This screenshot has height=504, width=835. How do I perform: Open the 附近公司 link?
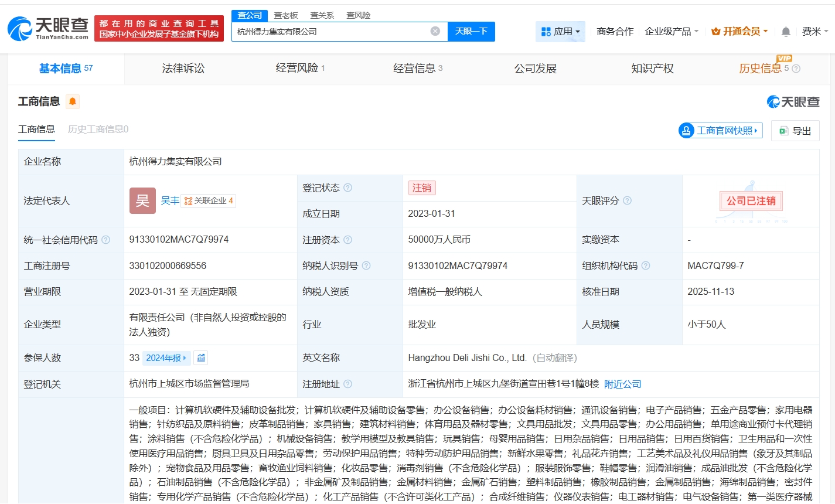point(623,384)
